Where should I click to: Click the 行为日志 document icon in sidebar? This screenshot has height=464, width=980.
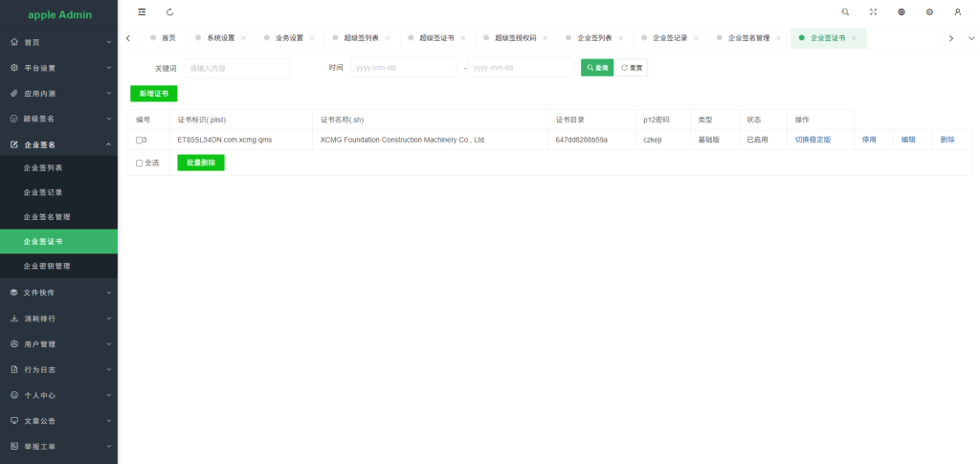click(14, 369)
